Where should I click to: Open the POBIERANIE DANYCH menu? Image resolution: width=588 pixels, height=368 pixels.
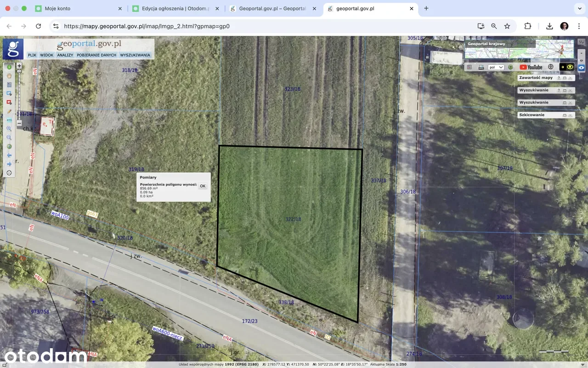pyautogui.click(x=96, y=55)
